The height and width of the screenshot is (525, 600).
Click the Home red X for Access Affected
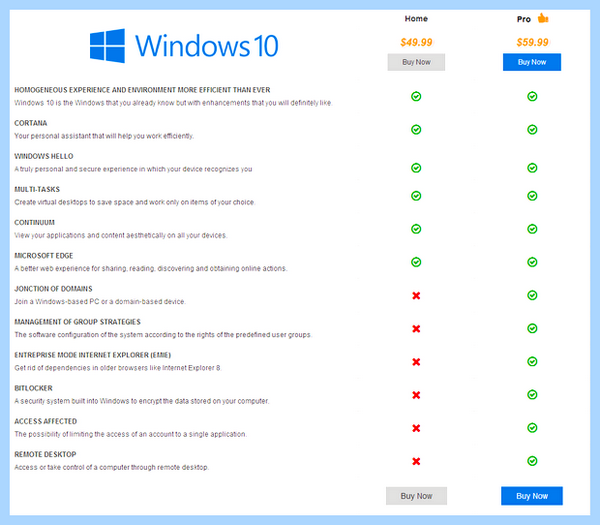pyautogui.click(x=416, y=428)
